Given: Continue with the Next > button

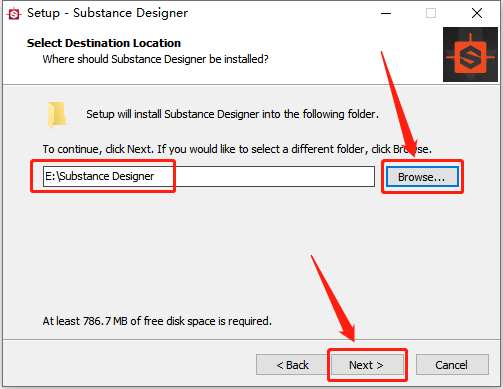Looking at the screenshot, I should [x=366, y=365].
